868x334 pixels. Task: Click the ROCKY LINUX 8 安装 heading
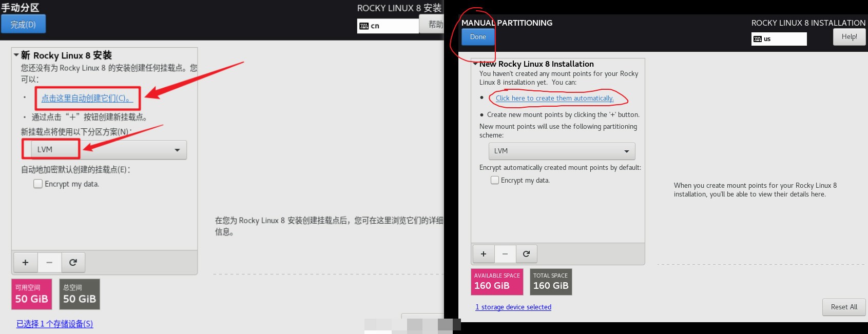coord(399,8)
